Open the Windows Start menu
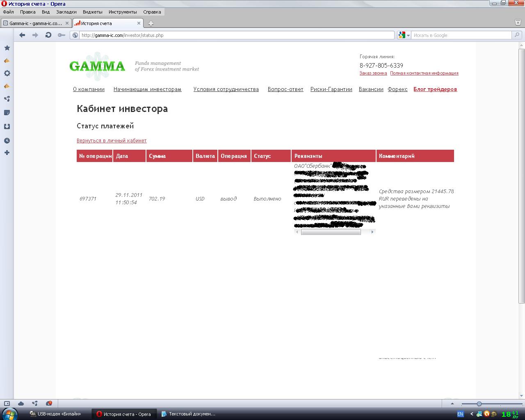The image size is (525, 420). (x=10, y=413)
